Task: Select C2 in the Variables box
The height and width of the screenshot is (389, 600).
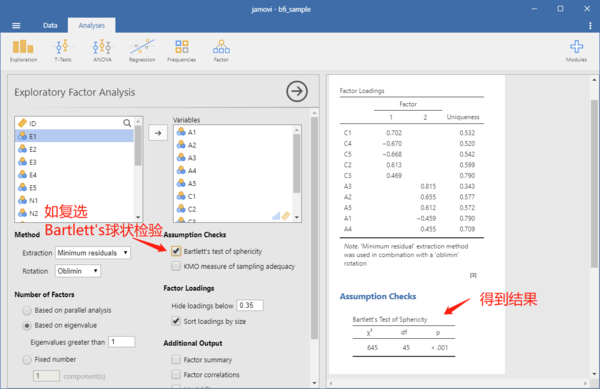Action: tap(233, 209)
